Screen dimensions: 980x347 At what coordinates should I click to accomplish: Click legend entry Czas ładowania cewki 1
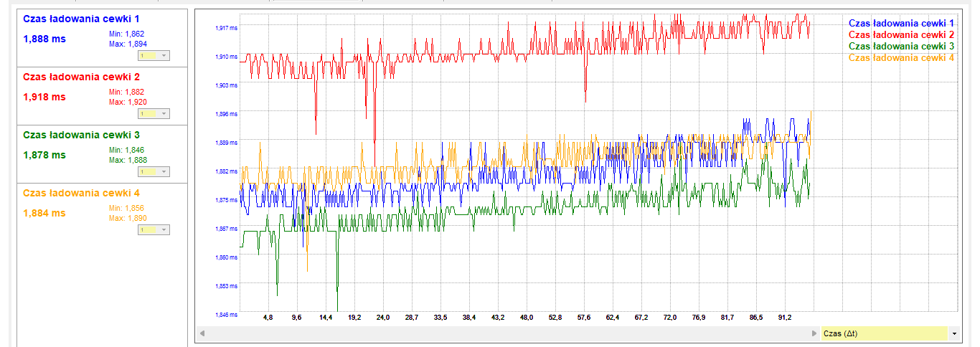pos(901,23)
